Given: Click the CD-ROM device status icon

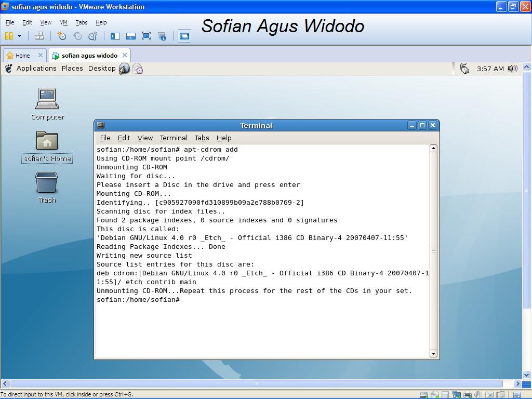Looking at the screenshot, I should (435, 395).
